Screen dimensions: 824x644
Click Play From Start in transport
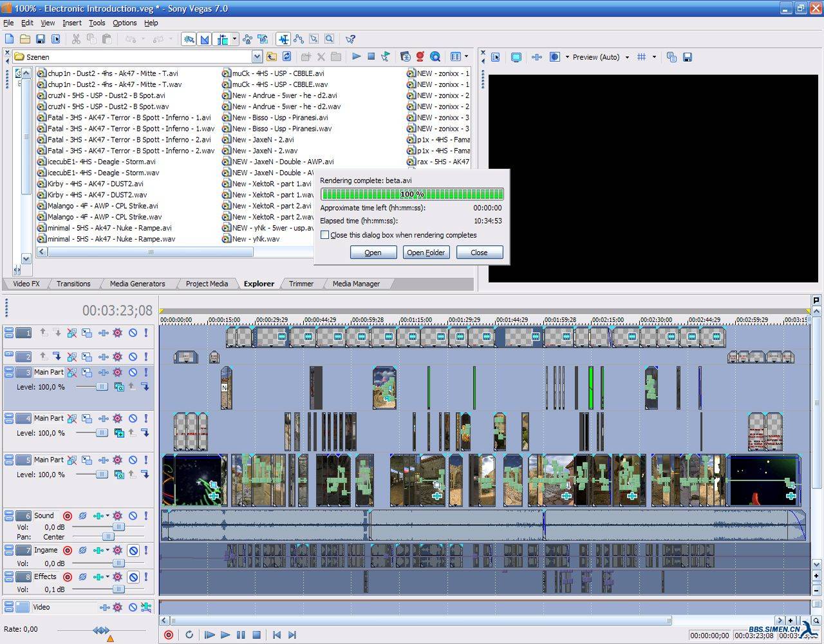click(x=209, y=634)
